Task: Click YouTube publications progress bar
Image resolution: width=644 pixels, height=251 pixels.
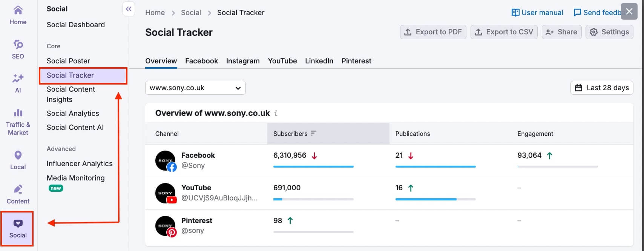Action: (435, 199)
